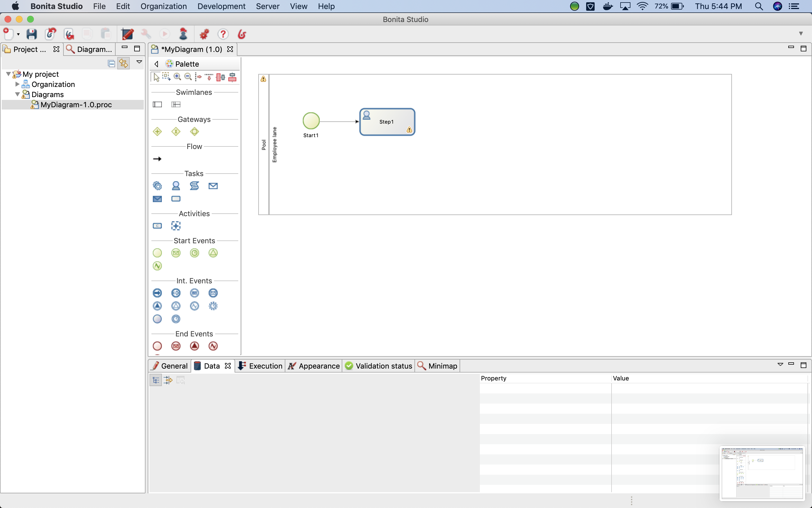Select the Lane swimlane icon
The height and width of the screenshot is (508, 812).
click(x=176, y=104)
